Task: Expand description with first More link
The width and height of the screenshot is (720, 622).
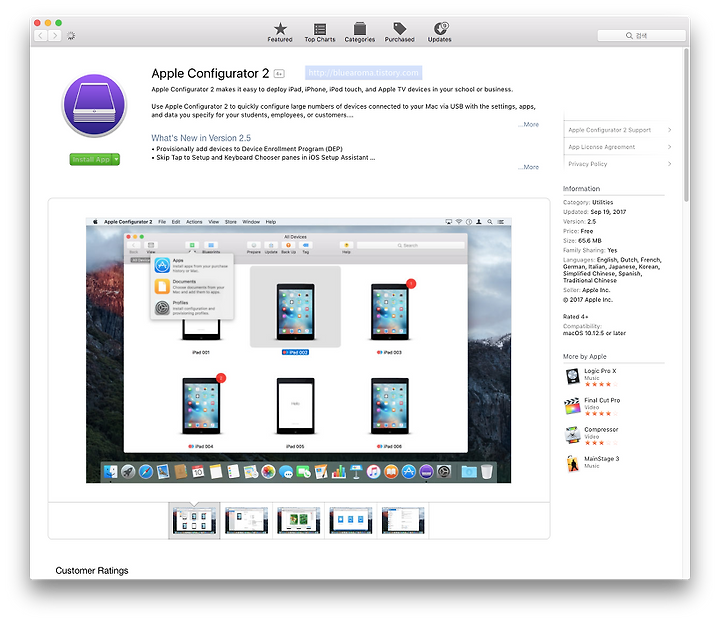Action: click(529, 124)
